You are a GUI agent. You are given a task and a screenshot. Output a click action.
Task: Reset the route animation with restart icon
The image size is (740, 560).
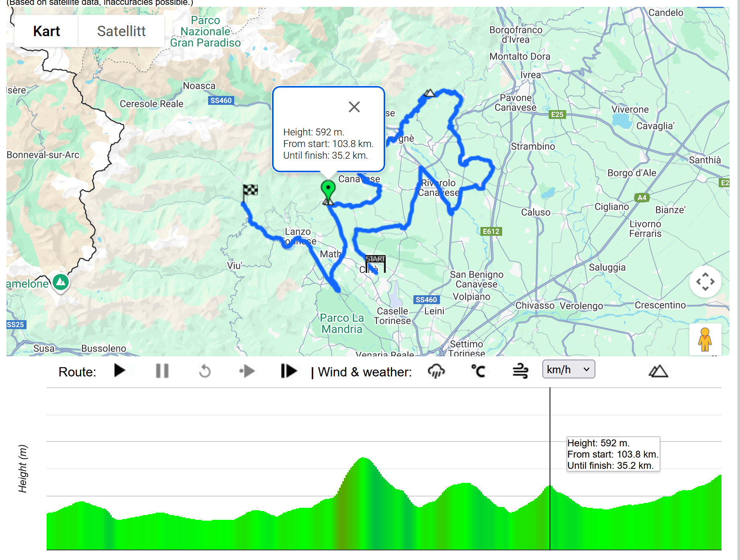(x=205, y=371)
